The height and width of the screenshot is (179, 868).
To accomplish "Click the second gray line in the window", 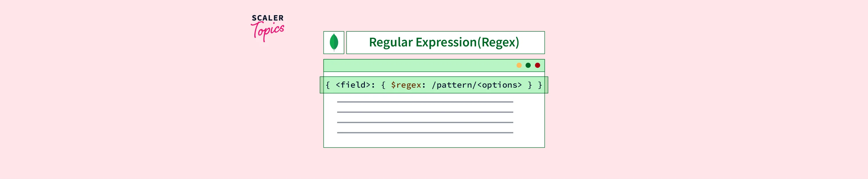I will tap(425, 112).
